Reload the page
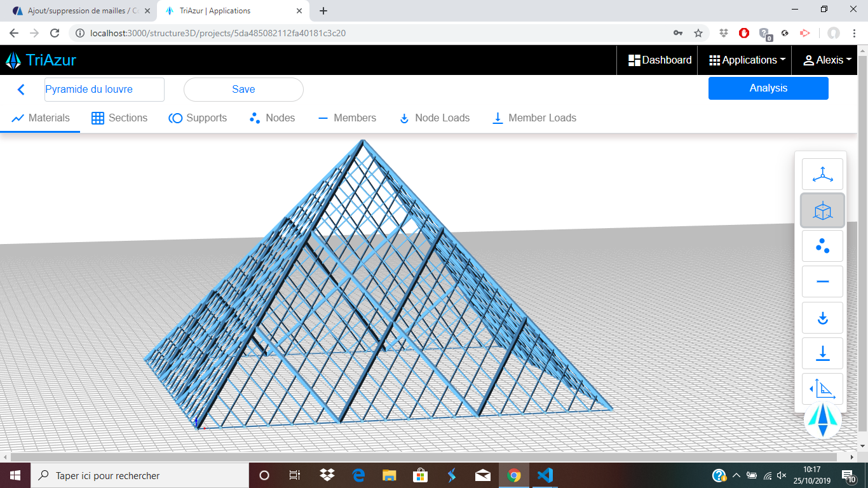The width and height of the screenshot is (868, 488). point(55,33)
